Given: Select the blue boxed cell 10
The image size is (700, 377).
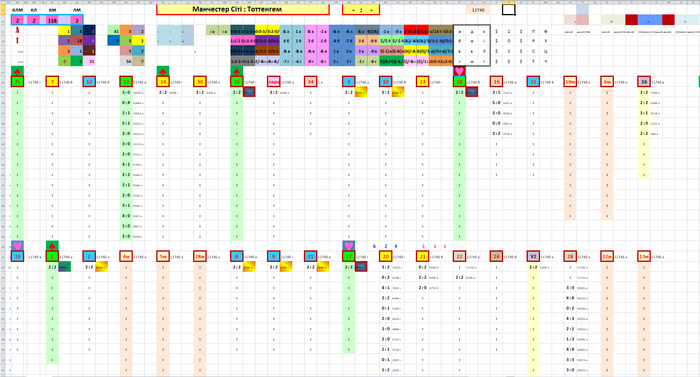Looking at the screenshot, I should point(386,82).
